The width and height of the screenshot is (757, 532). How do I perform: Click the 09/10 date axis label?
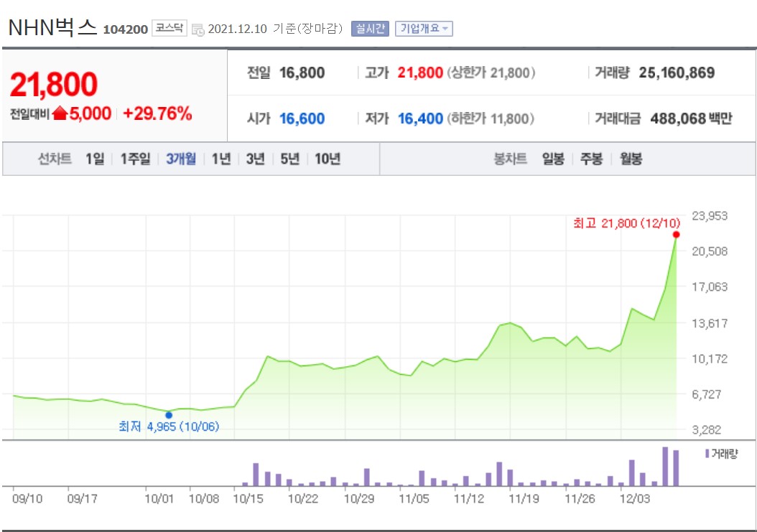click(x=27, y=499)
